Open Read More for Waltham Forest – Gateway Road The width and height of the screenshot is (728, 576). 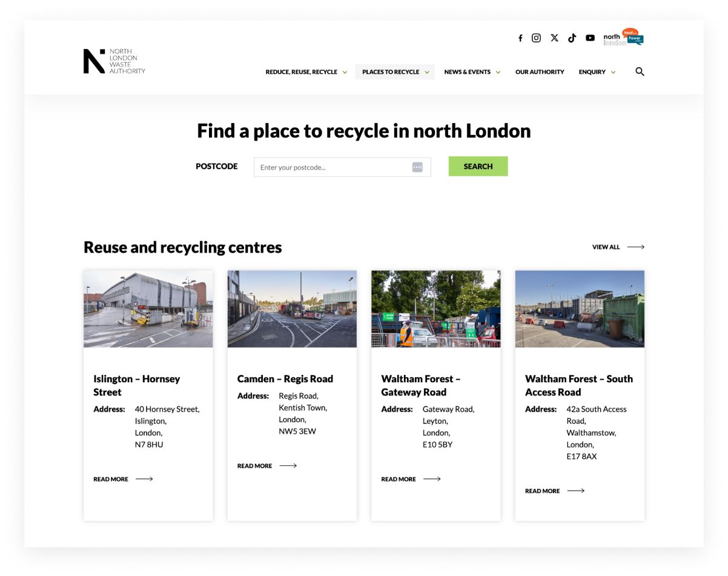click(x=398, y=478)
